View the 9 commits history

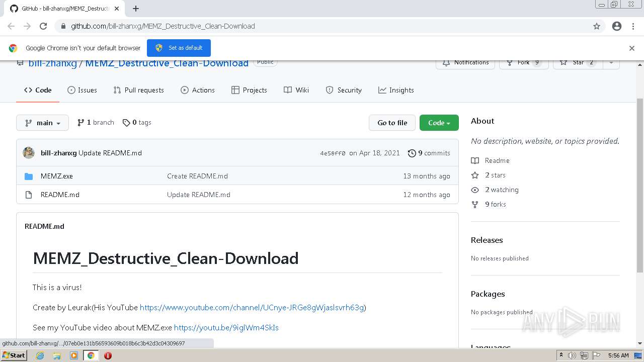tap(429, 153)
